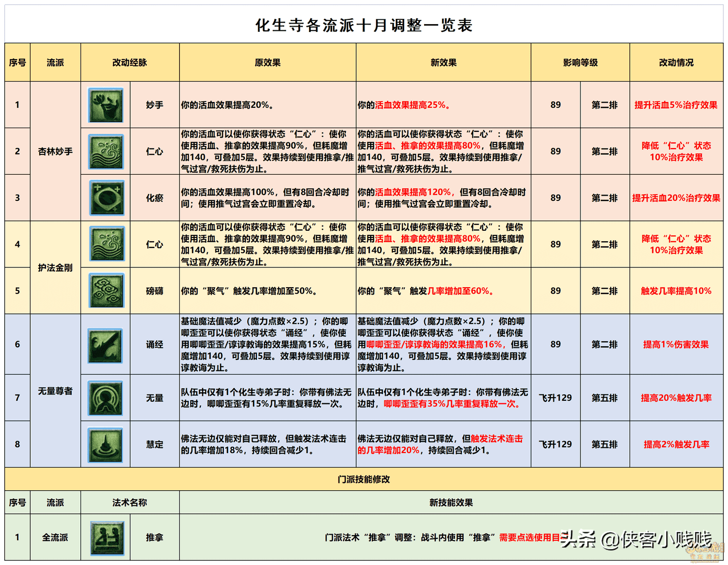Select the 护法金刚 school cell

pyautogui.click(x=55, y=267)
